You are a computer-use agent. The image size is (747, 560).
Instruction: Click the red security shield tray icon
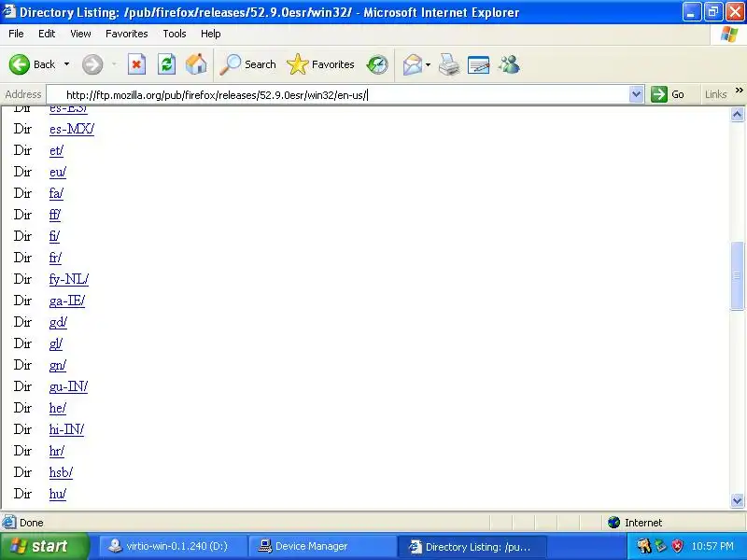click(x=677, y=546)
